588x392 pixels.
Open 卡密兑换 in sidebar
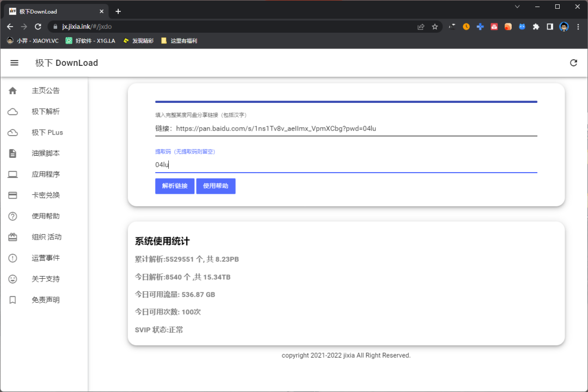[x=46, y=195]
